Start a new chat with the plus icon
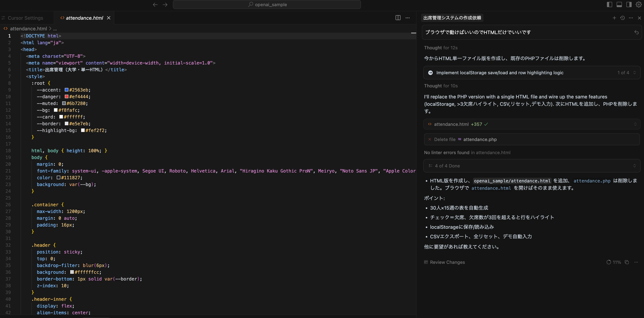The image size is (644, 318). (614, 18)
